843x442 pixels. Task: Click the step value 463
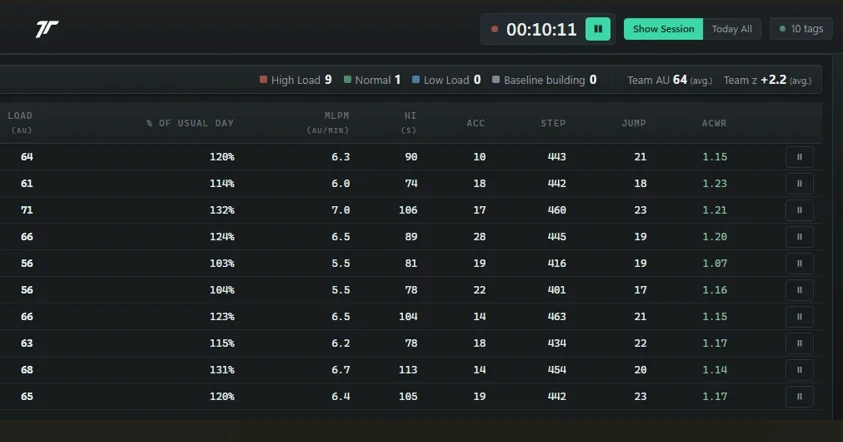[556, 317]
